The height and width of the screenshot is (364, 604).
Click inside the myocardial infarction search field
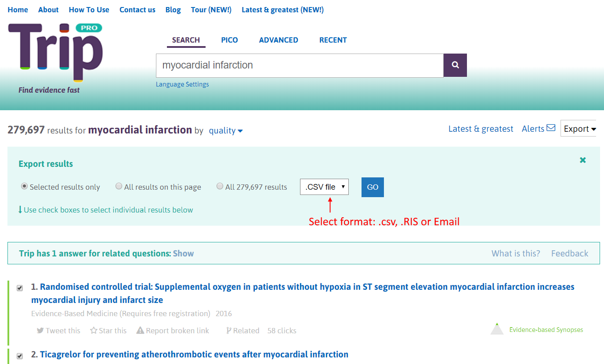[299, 65]
